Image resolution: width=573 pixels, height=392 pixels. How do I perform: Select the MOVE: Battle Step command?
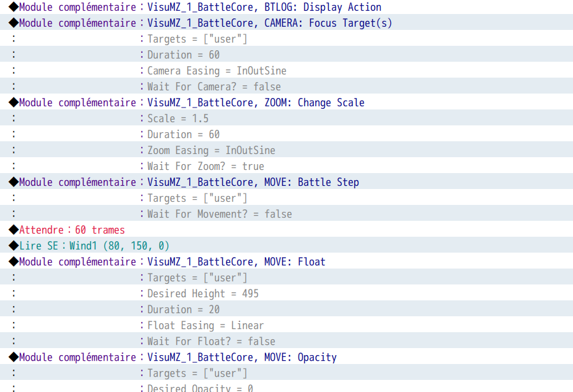[253, 182]
